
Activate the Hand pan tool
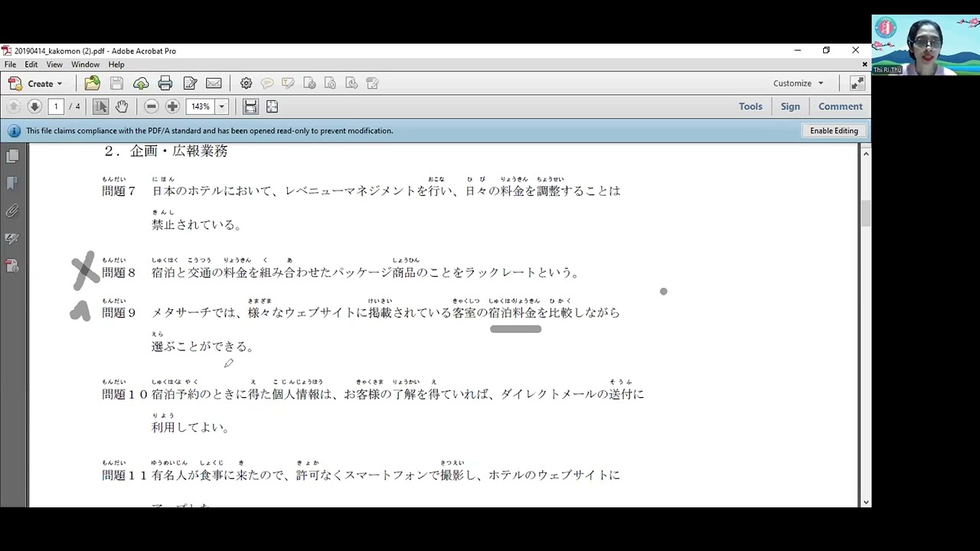[x=122, y=106]
